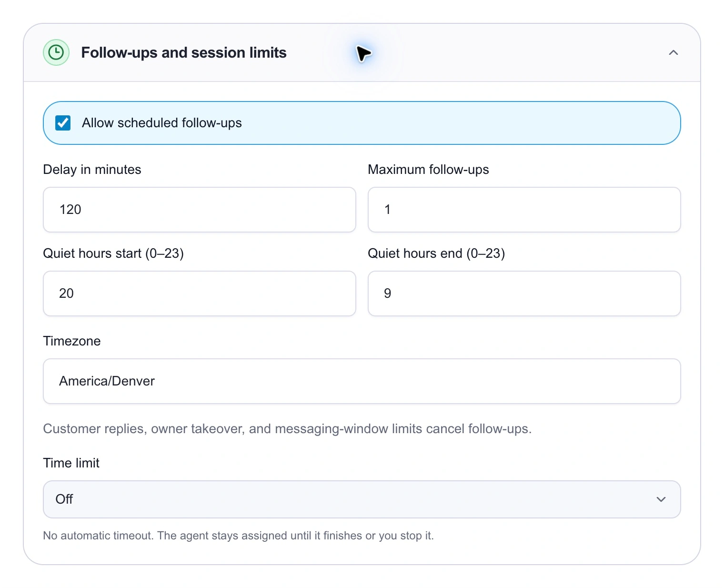
Task: Click the 'Follow-ups and session limits' heading
Action: (x=184, y=52)
